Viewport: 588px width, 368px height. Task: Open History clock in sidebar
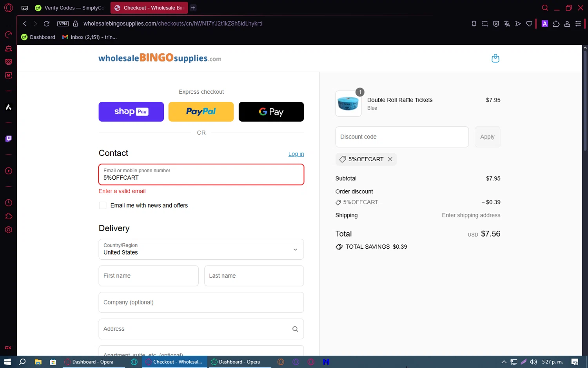(x=8, y=203)
